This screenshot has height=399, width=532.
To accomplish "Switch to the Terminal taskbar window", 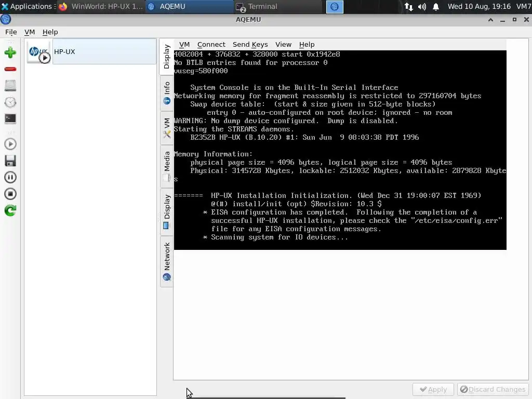I will [x=277, y=6].
